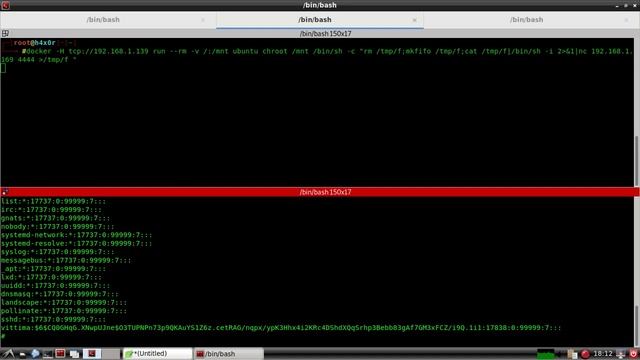Click the landscape shadow entry line
640x360 pixels.
64,302
